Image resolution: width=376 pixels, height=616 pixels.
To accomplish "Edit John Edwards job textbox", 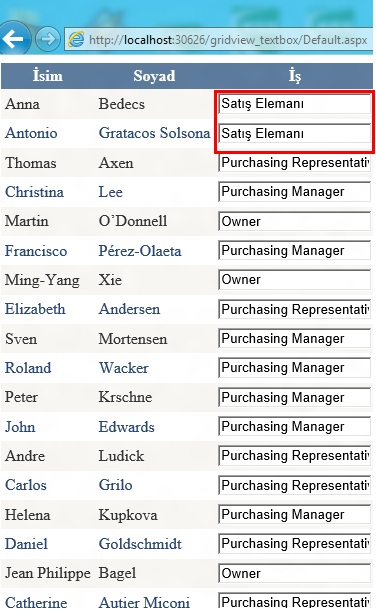I will [294, 427].
